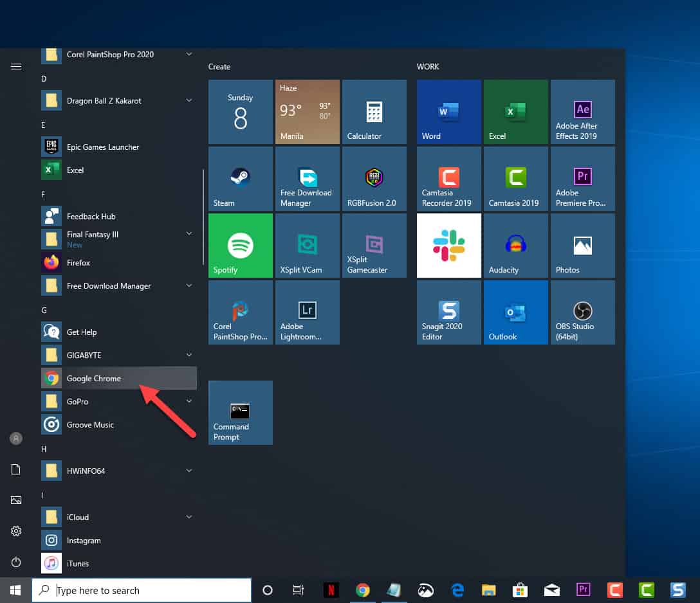Open the Photos tile
The height and width of the screenshot is (603, 700).
point(583,246)
